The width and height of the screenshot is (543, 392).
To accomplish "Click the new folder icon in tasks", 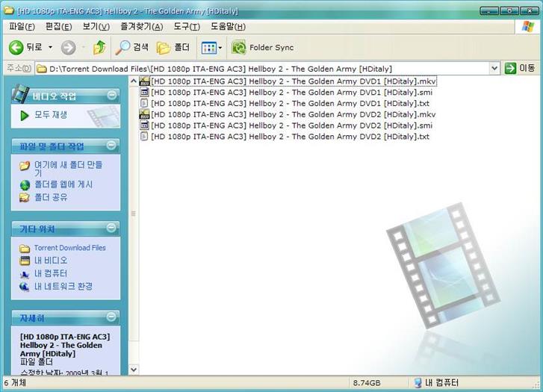I will (x=25, y=166).
